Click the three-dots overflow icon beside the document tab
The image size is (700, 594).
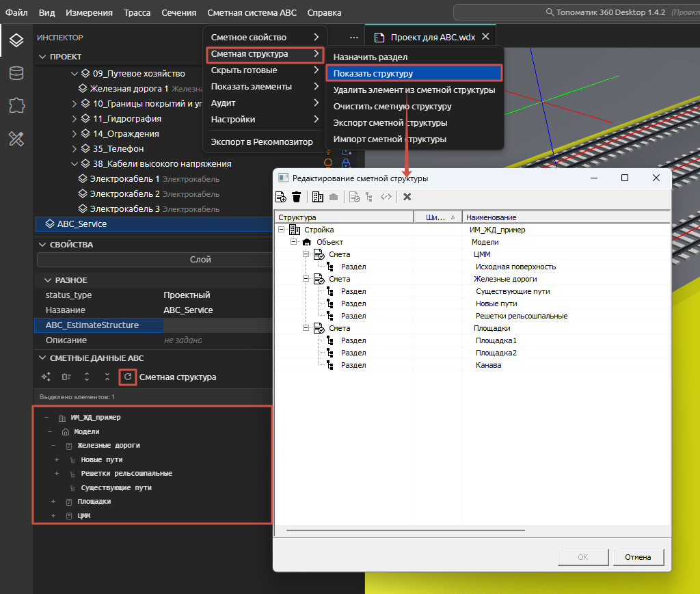coord(354,38)
